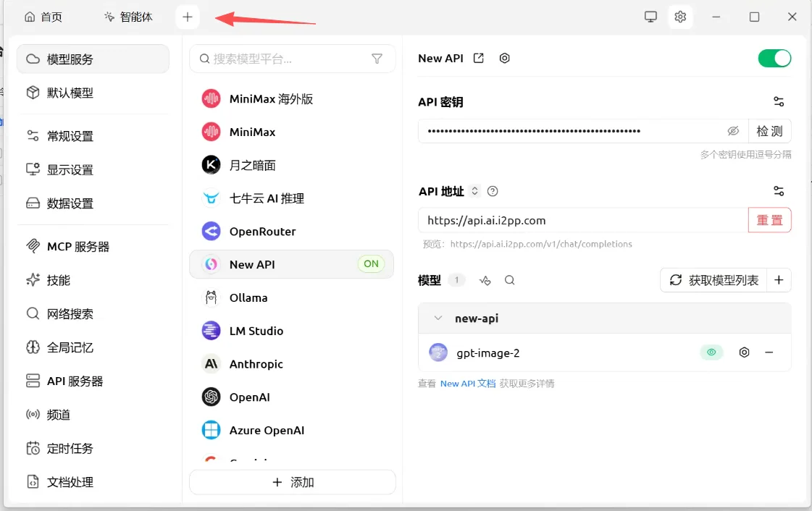Open 全局记忆 section
The height and width of the screenshot is (511, 812).
(93, 347)
